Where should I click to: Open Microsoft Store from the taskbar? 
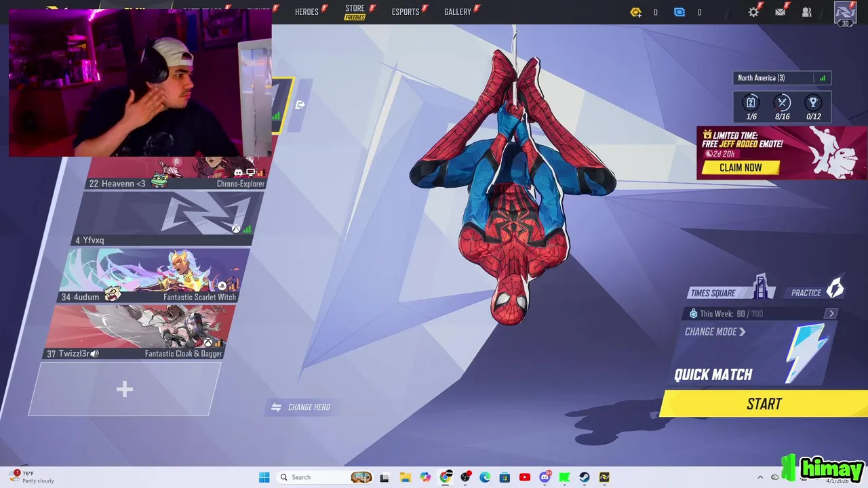click(505, 477)
